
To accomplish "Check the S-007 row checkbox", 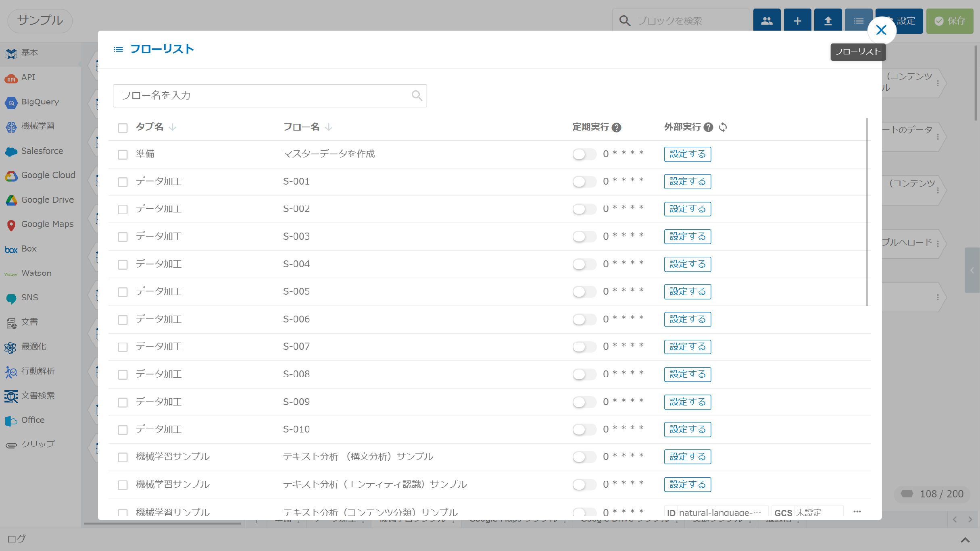I will coord(123,347).
